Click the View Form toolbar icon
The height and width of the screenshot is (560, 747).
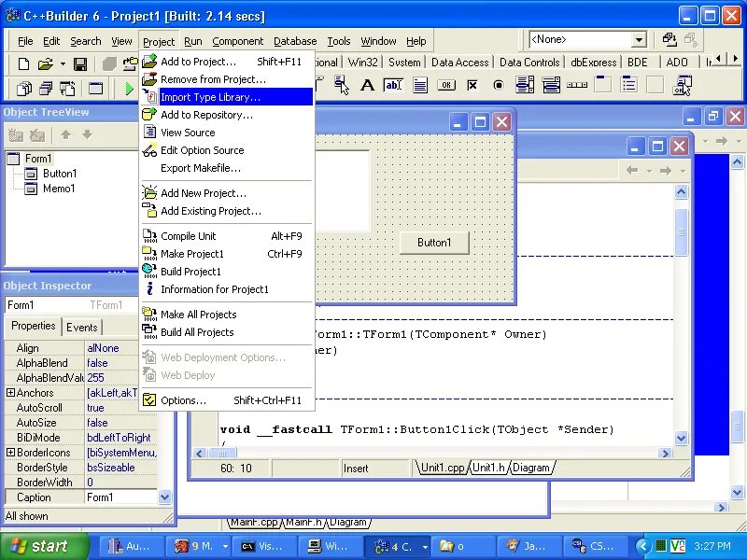pos(46,88)
